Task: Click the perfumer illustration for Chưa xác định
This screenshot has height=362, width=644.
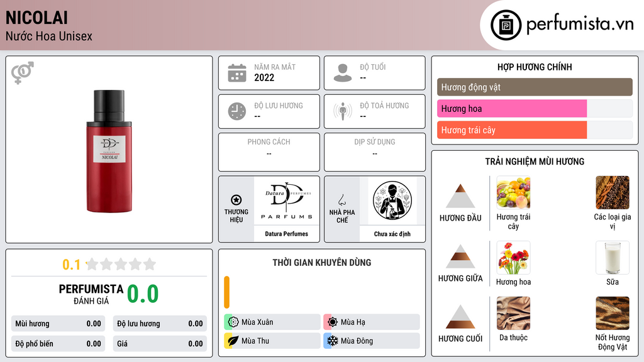Action: click(392, 200)
